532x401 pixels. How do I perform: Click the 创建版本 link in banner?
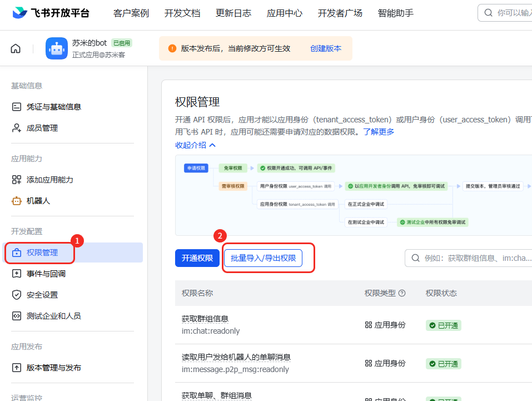click(325, 48)
